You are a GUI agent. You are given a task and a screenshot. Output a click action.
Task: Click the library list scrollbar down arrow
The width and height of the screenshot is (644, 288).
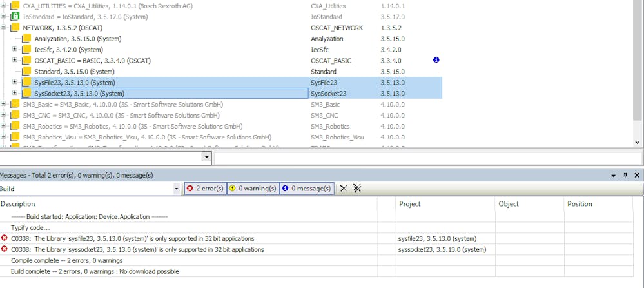(x=638, y=142)
